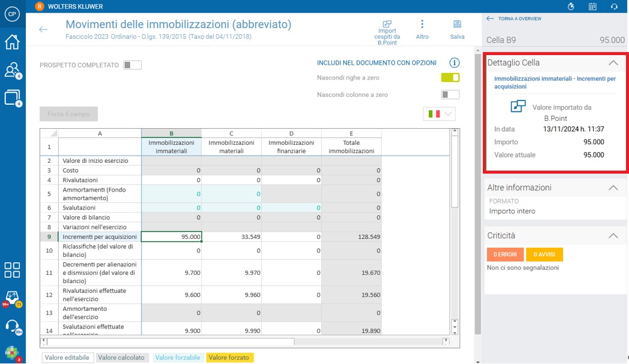The width and height of the screenshot is (629, 364).
Task: Open the calendar icon in top bar
Action: (592, 7)
